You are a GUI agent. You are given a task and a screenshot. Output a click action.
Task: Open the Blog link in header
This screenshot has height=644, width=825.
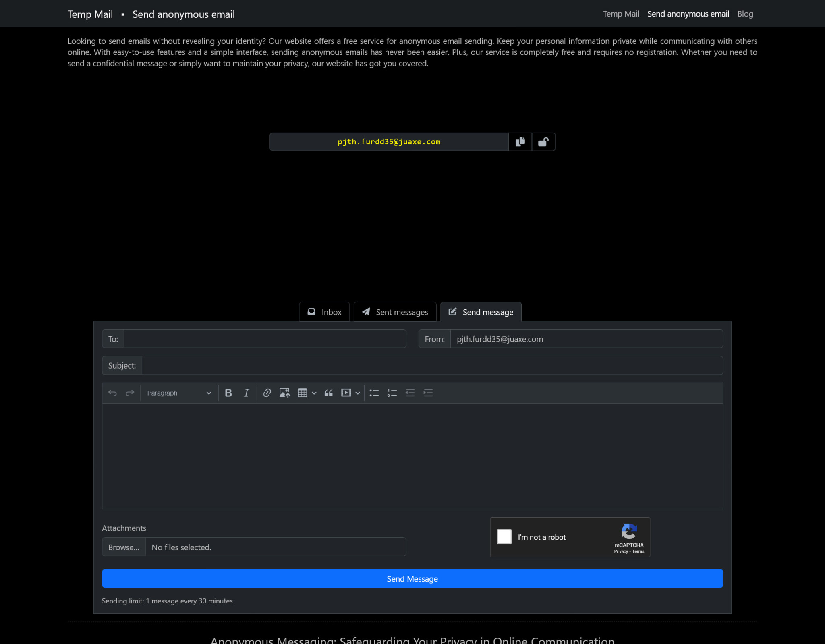(745, 14)
